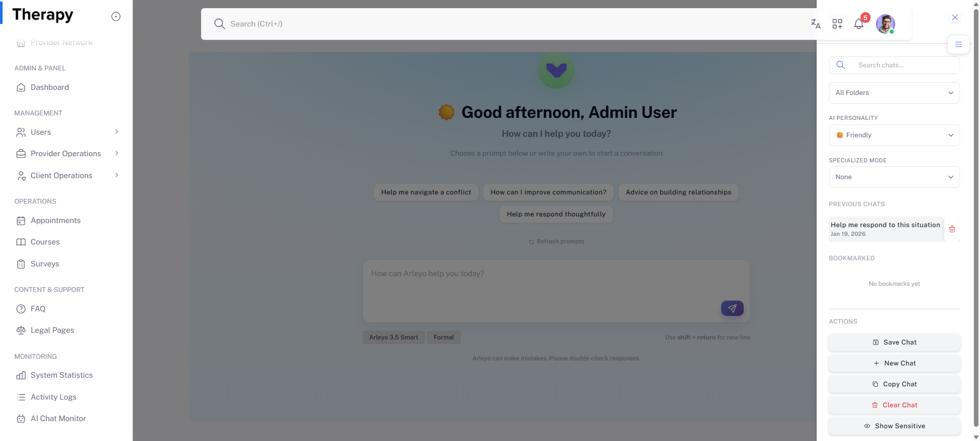Image resolution: width=980 pixels, height=441 pixels.
Task: Click the Dashboard home icon
Action: point(21,87)
